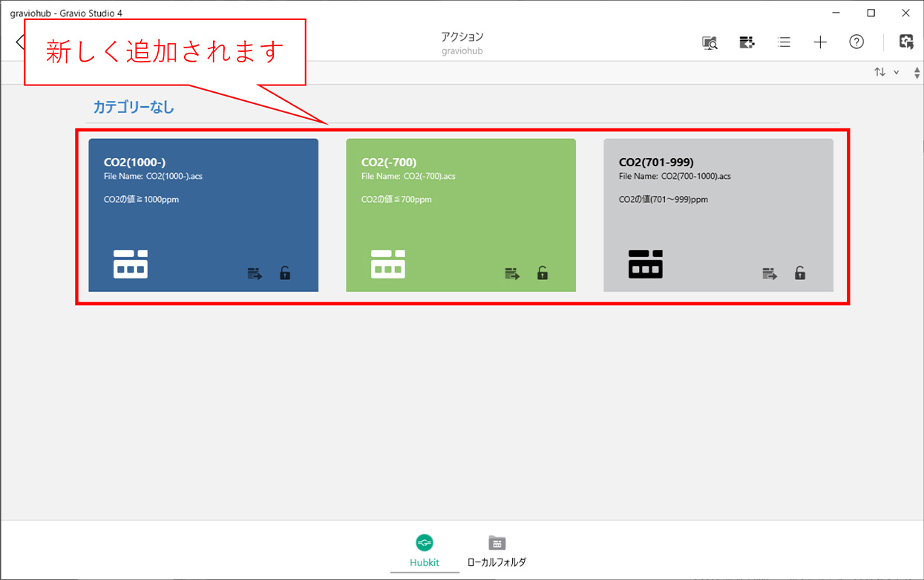924x580 pixels.
Task: Click the action icon on CO2(-700) card
Action: coord(388,264)
